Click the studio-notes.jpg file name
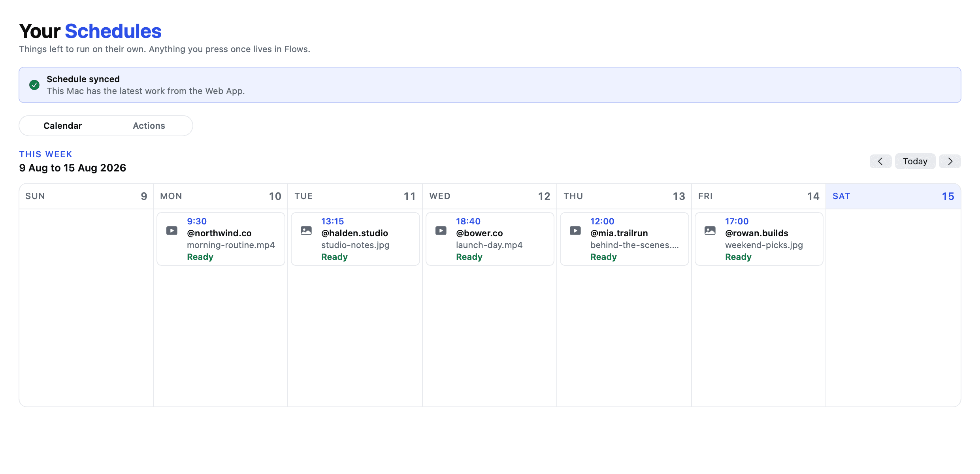 355,245
